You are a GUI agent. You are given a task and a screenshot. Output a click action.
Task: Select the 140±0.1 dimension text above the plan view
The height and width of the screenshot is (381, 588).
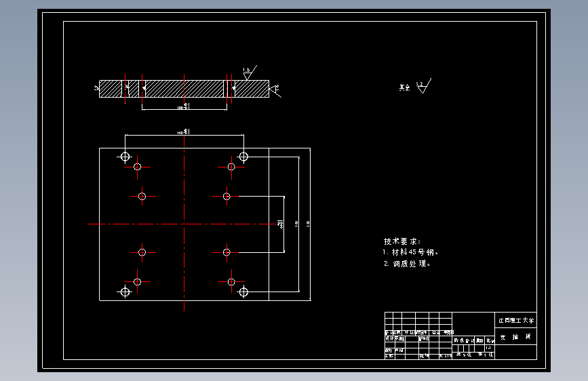184,132
